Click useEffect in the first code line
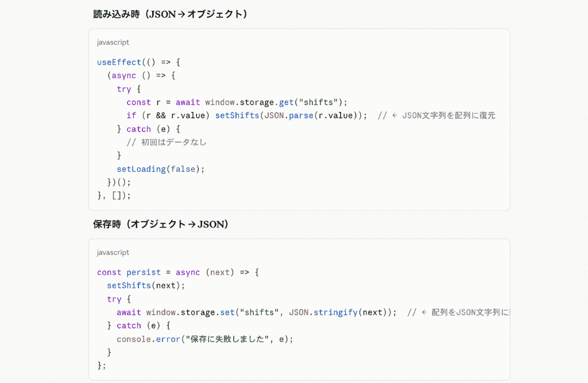 119,62
